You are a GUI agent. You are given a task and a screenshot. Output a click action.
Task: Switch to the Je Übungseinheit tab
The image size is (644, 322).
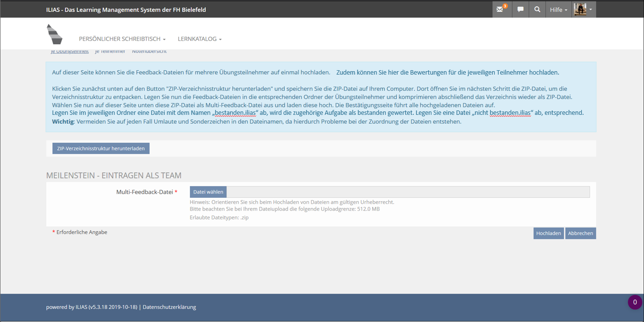[70, 51]
